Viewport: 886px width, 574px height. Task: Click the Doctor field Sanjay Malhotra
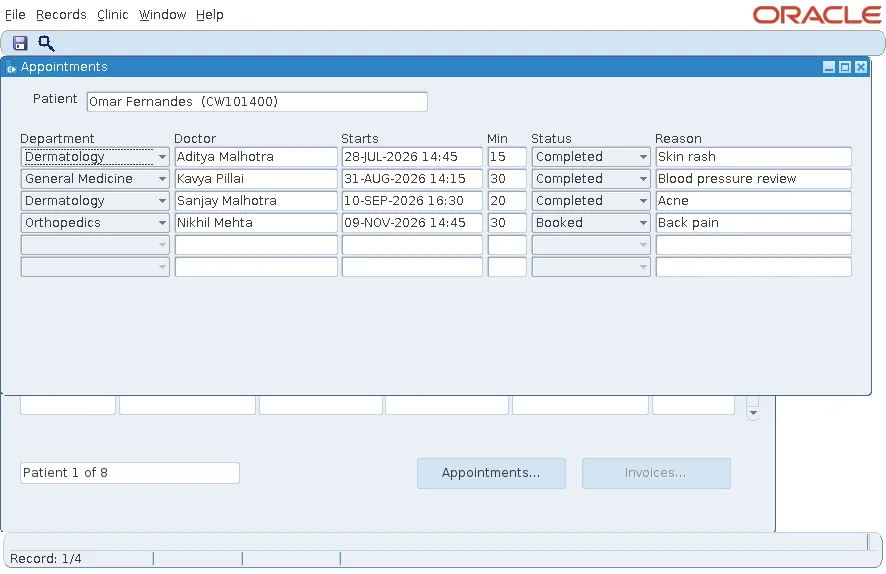tap(256, 201)
